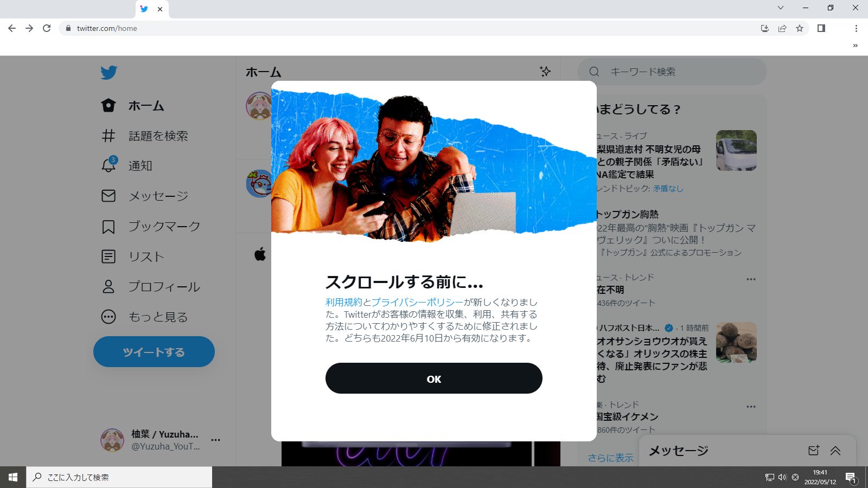Click the Twitter bird logo in sidebar
868x488 pixels.
(x=109, y=72)
